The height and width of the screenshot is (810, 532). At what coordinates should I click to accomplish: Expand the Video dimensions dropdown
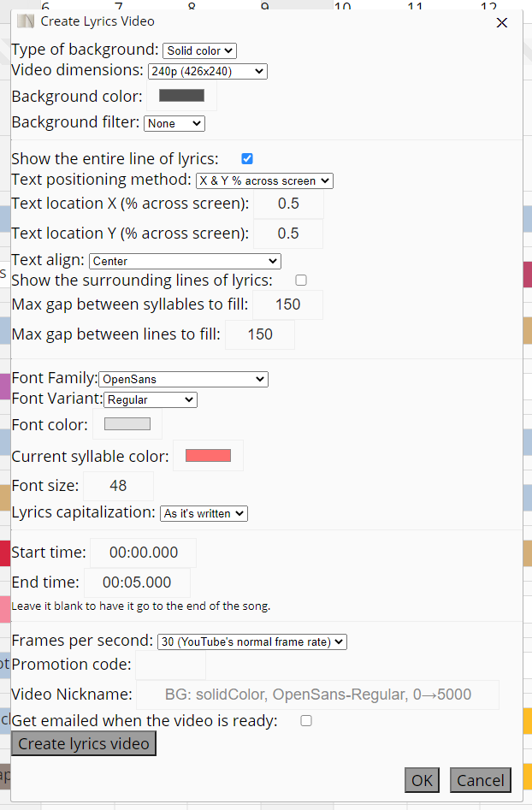[208, 72]
